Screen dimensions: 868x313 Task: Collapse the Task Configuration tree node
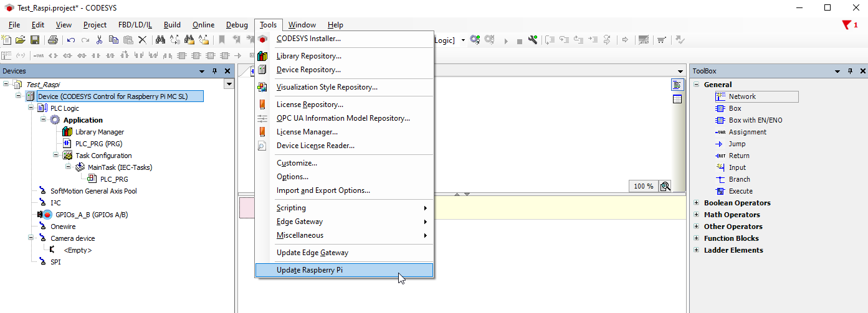55,156
